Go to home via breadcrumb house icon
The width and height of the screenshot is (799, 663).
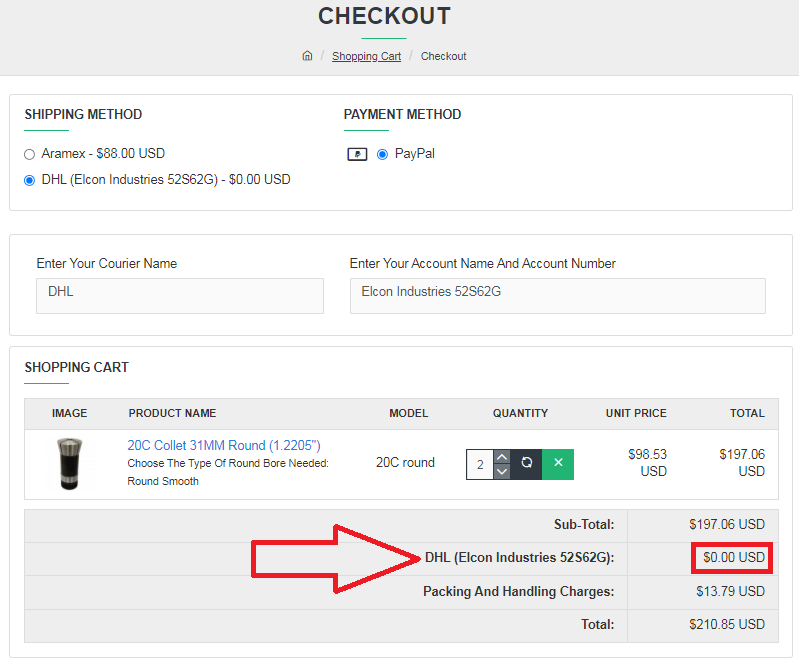[307, 56]
